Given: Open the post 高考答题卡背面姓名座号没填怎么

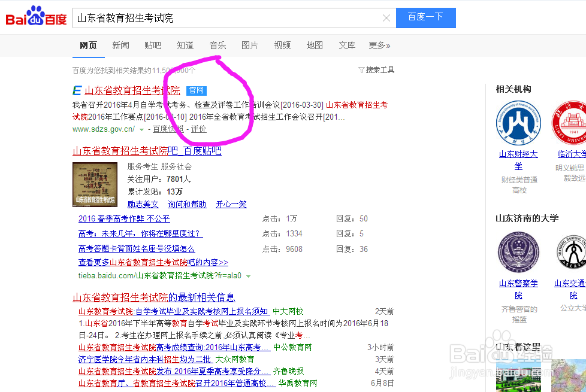Looking at the screenshot, I should tap(137, 248).
